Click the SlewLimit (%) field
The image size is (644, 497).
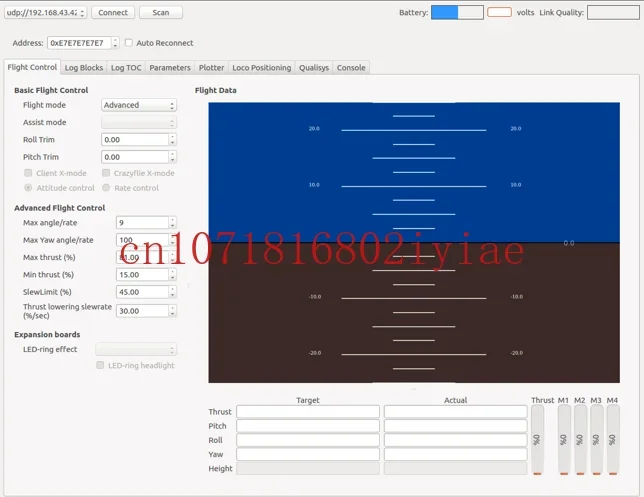142,292
